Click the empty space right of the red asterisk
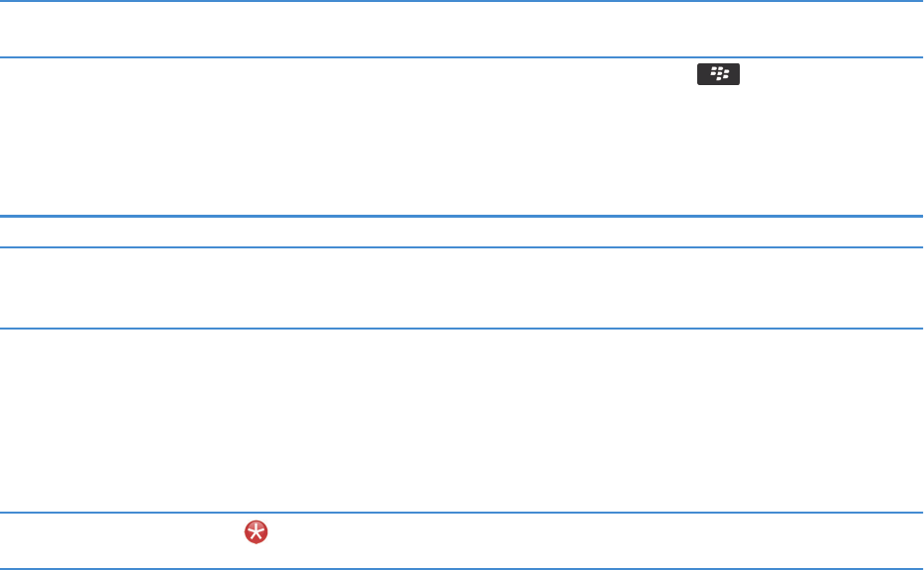 pos(594,540)
